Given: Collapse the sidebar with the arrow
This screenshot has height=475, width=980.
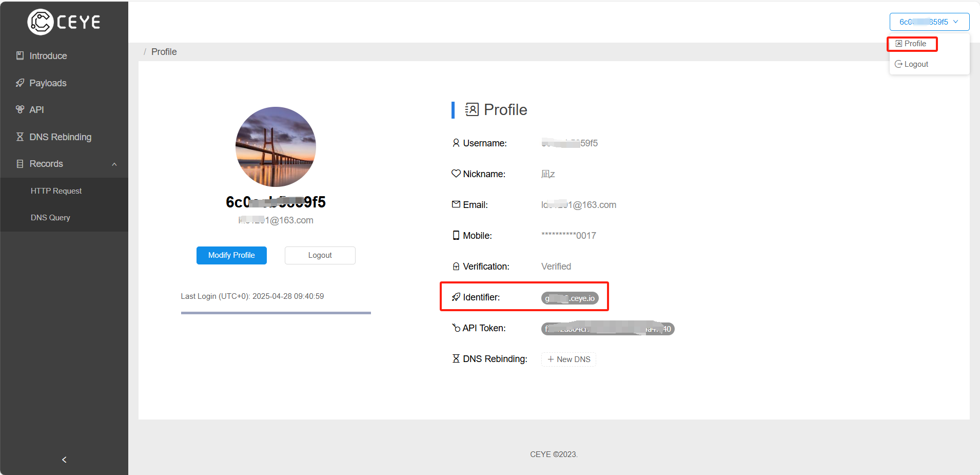Looking at the screenshot, I should pos(64,460).
